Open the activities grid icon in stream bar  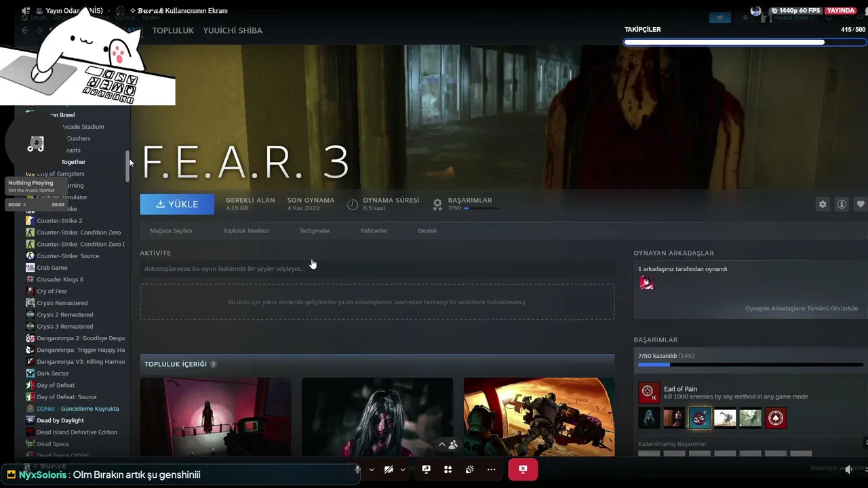point(448,469)
